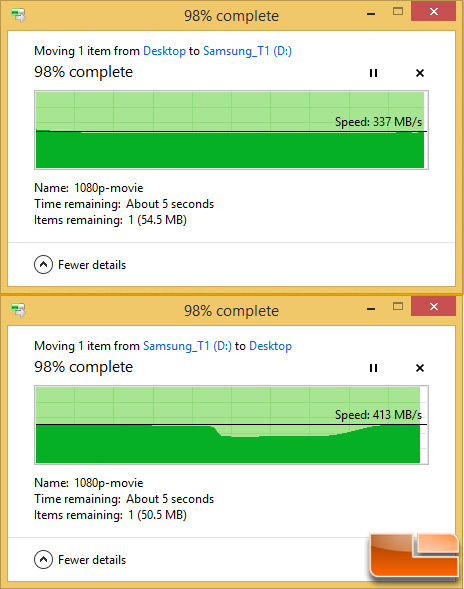Close the top transfer window

click(434, 12)
